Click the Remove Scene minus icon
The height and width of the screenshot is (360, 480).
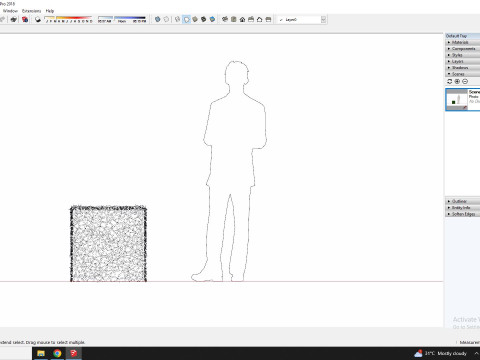tap(465, 81)
